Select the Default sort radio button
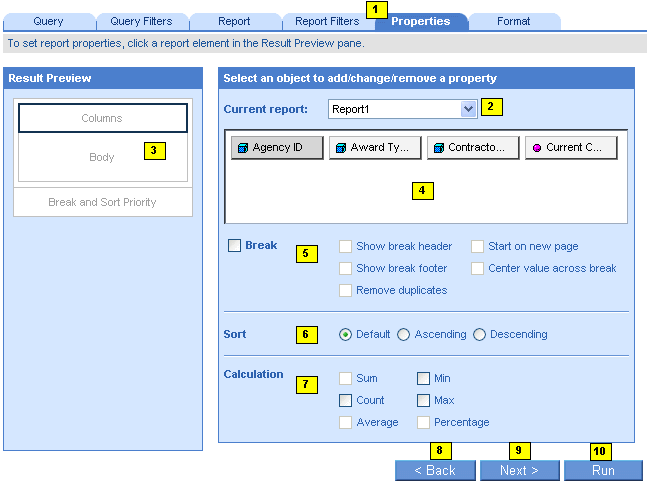This screenshot has width=649, height=485. pos(346,335)
